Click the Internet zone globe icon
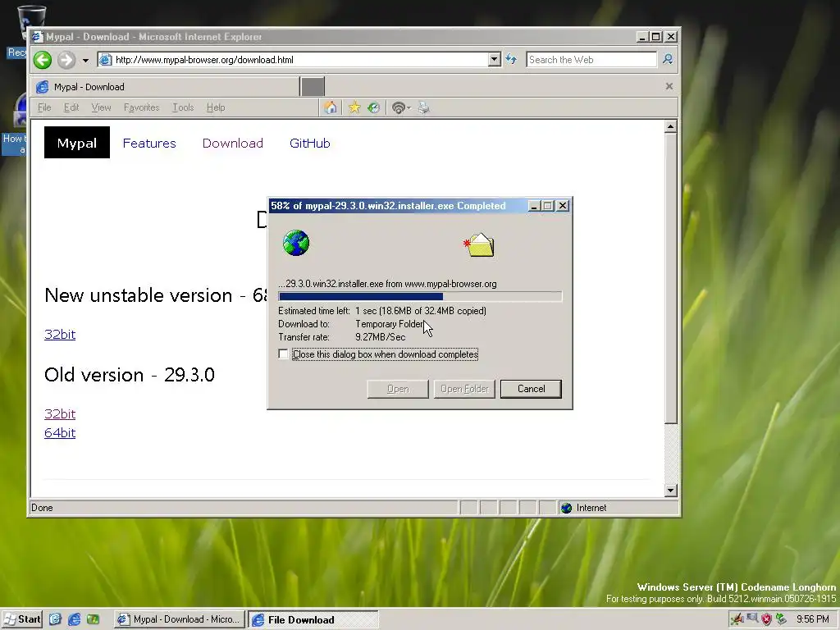 [566, 508]
